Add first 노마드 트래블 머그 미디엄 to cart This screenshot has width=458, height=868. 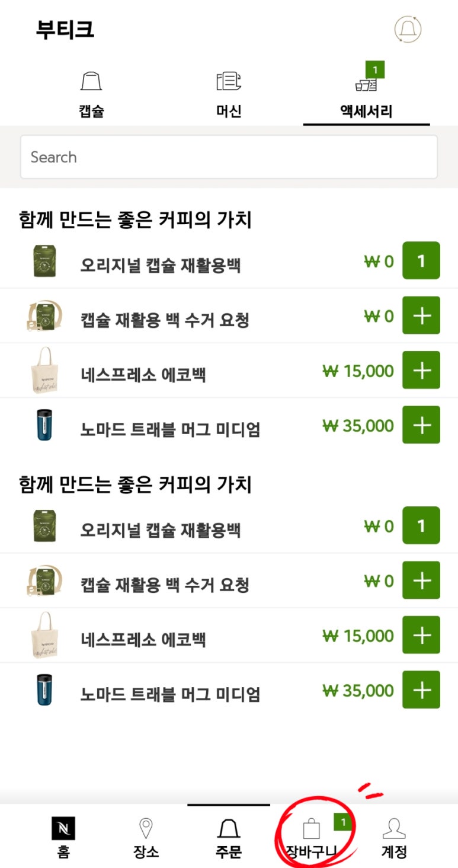point(421,425)
